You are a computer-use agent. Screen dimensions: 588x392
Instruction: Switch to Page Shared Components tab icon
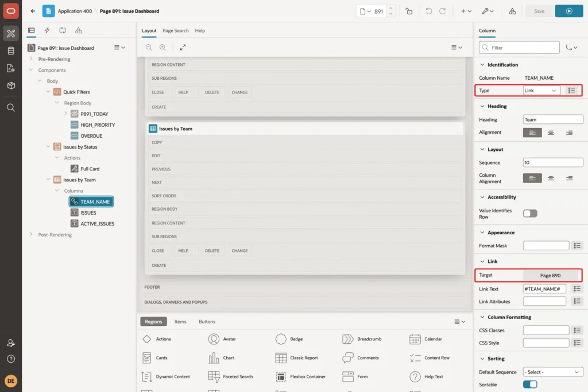point(78,30)
